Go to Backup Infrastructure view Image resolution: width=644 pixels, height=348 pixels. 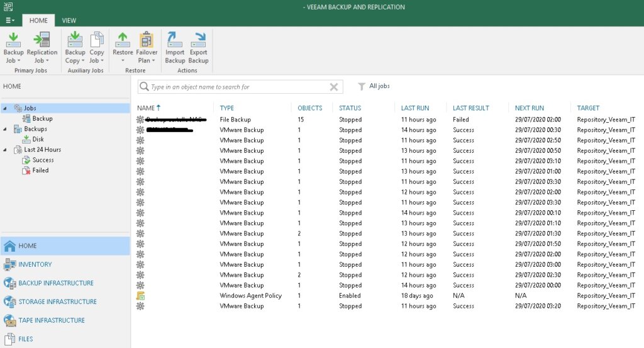55,283
